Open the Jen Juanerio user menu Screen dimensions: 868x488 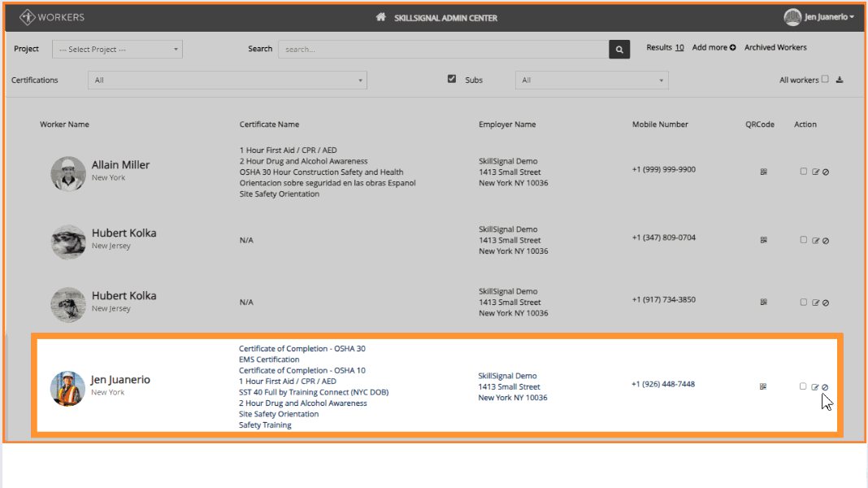pos(818,17)
